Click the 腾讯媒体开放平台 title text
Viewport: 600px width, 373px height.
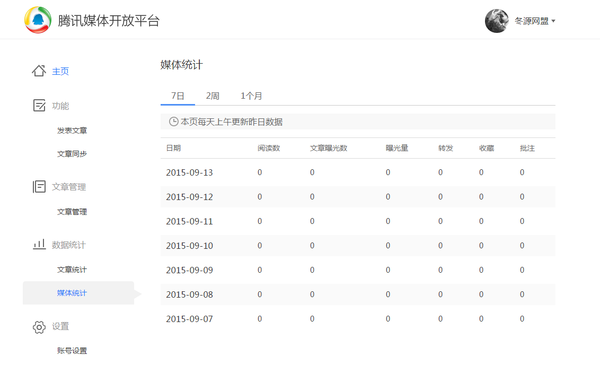click(x=109, y=21)
